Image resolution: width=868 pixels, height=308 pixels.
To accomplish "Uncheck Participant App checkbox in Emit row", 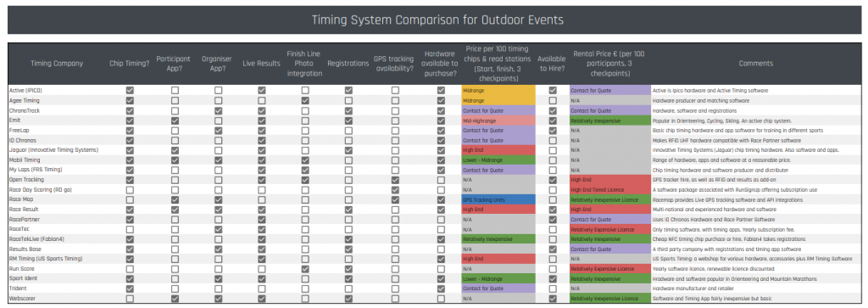I will (x=175, y=120).
